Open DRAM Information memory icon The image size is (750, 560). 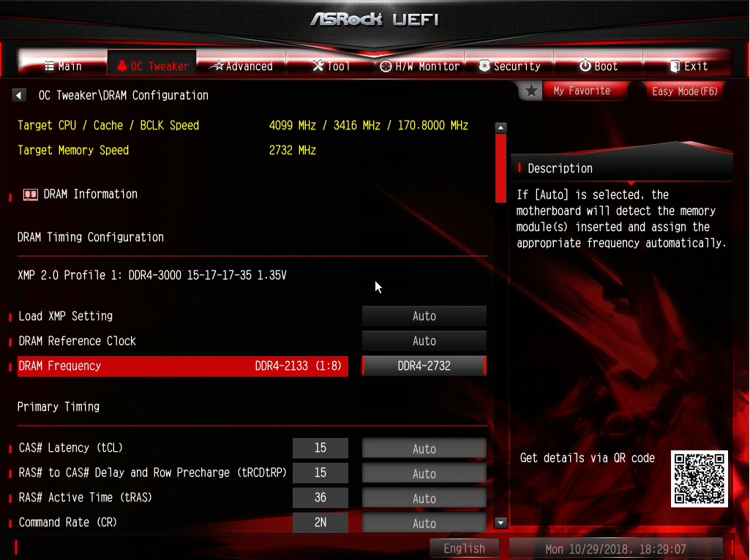pyautogui.click(x=31, y=194)
